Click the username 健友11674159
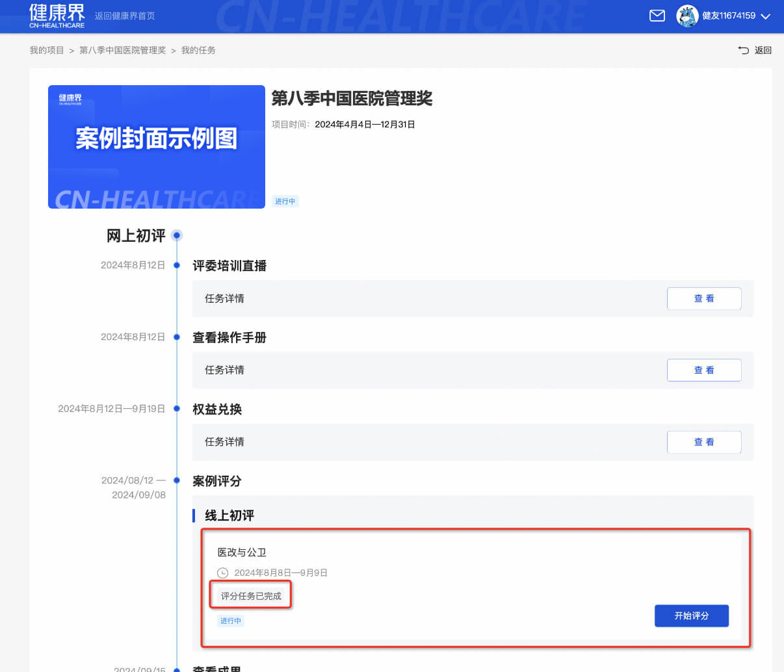This screenshot has height=672, width=784. tap(729, 16)
